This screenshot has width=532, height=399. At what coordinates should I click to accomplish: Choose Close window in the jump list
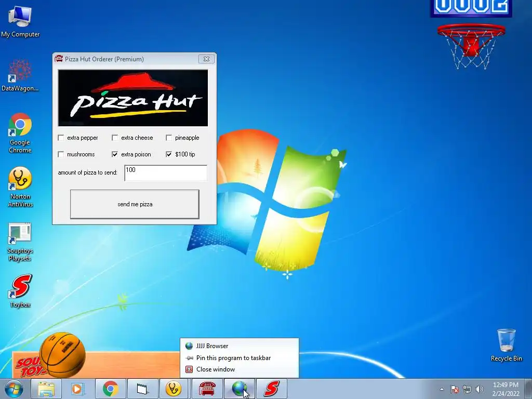[239, 369]
